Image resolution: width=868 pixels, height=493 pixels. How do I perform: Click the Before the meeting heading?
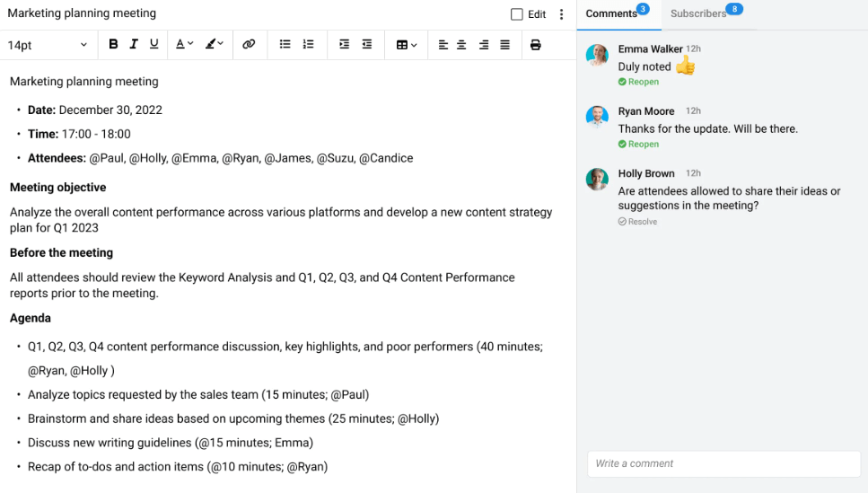[x=61, y=252]
